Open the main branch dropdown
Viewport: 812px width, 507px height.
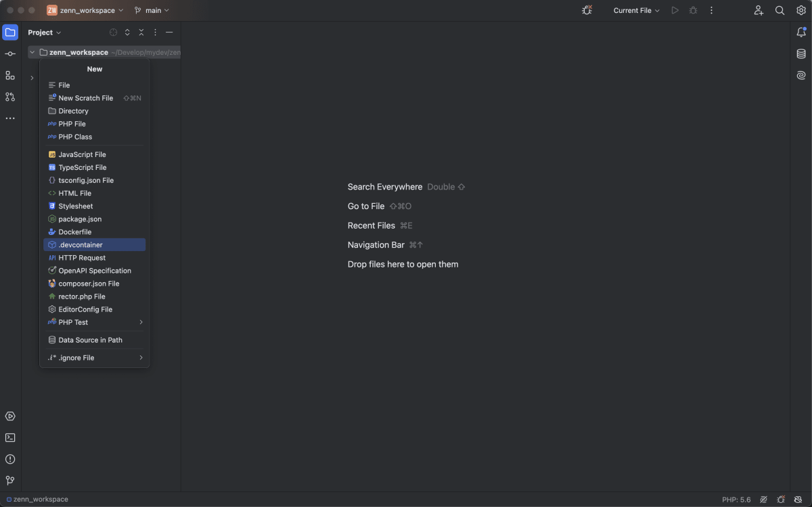[x=152, y=10]
